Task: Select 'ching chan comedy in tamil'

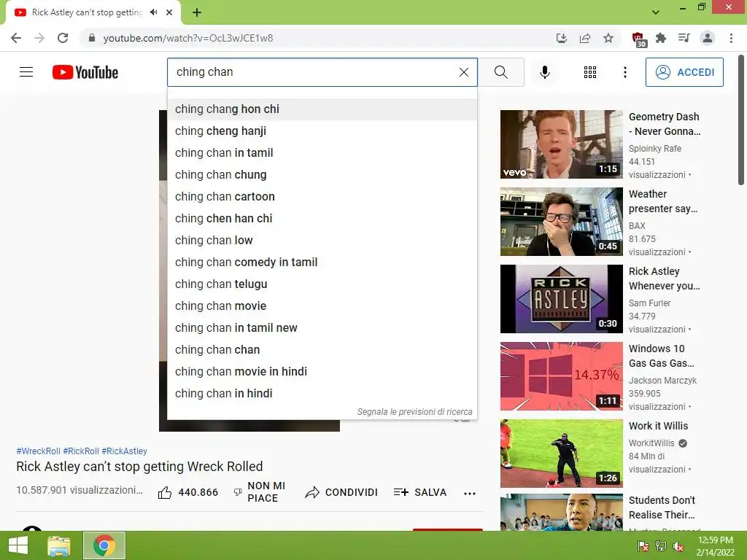Action: [322, 262]
